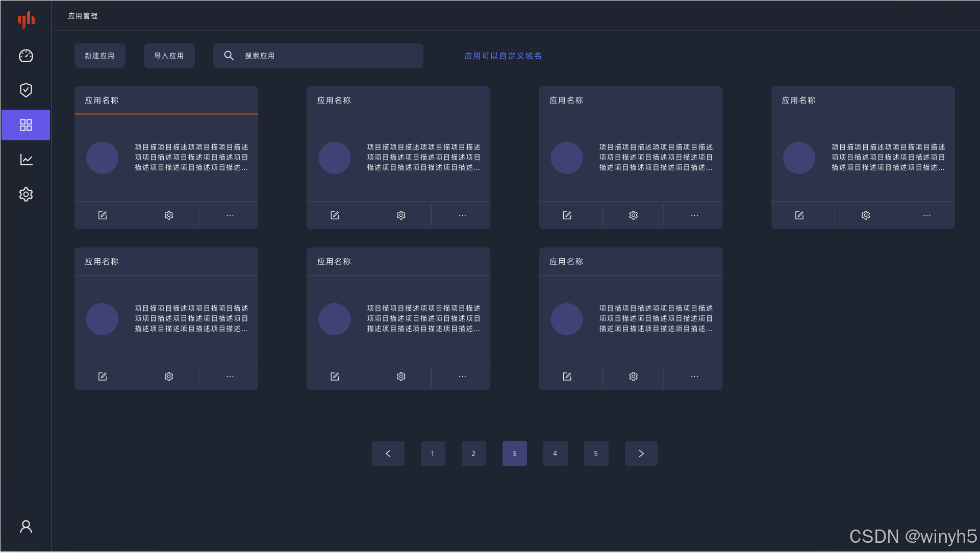Image resolution: width=980 pixels, height=553 pixels.
Task: Go to pagination page 4
Action: [555, 454]
